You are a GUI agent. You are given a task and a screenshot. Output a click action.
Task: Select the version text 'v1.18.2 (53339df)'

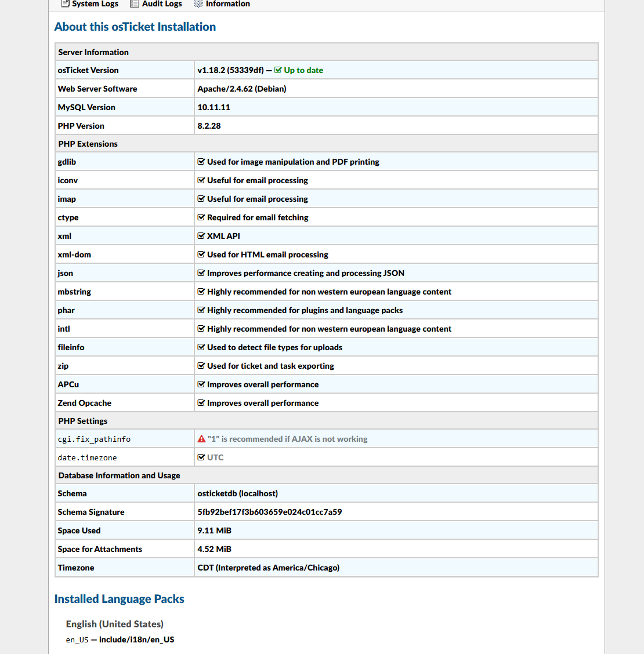click(230, 70)
